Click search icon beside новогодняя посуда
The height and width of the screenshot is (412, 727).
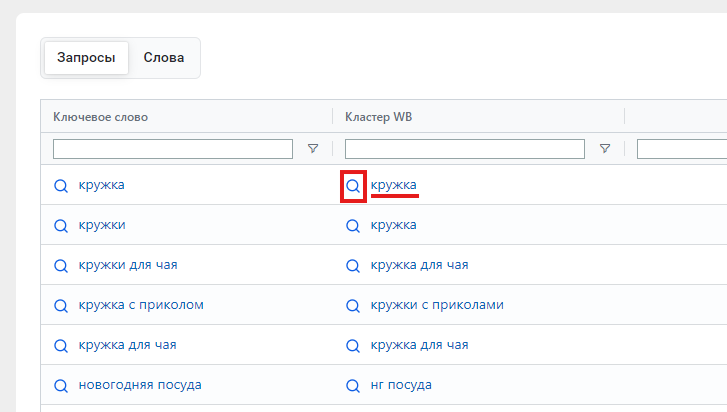click(61, 386)
